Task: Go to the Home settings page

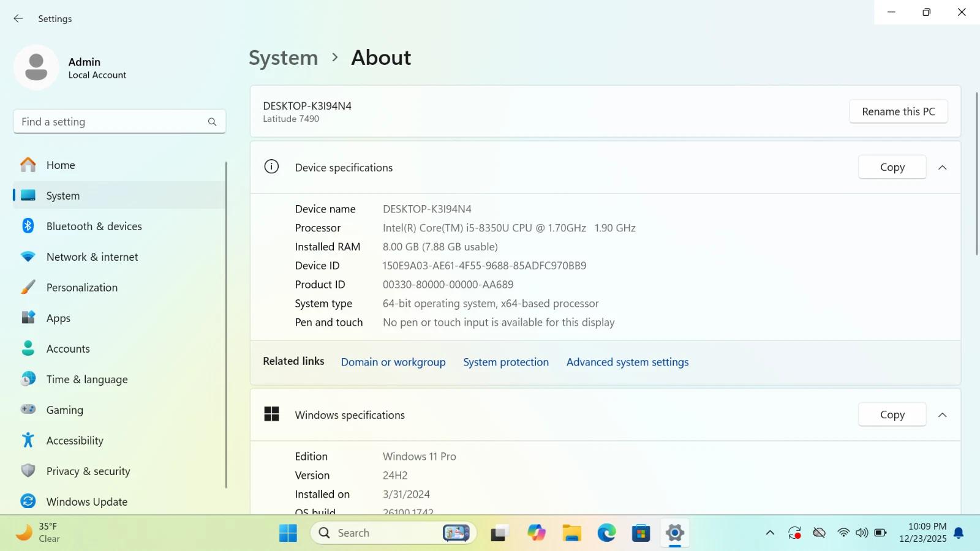Action: pos(61,165)
